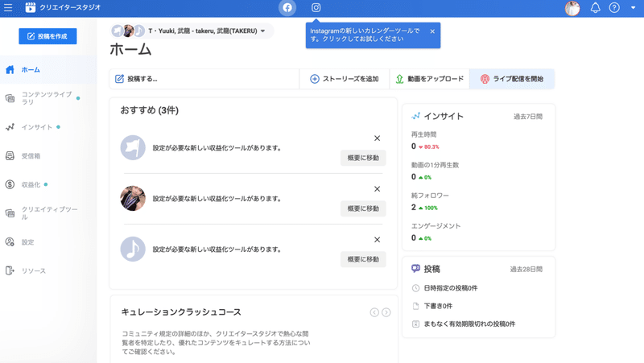The image size is (644, 363).
Task: Click 概要に移動 for the music note recommendation
Action: [x=363, y=259]
